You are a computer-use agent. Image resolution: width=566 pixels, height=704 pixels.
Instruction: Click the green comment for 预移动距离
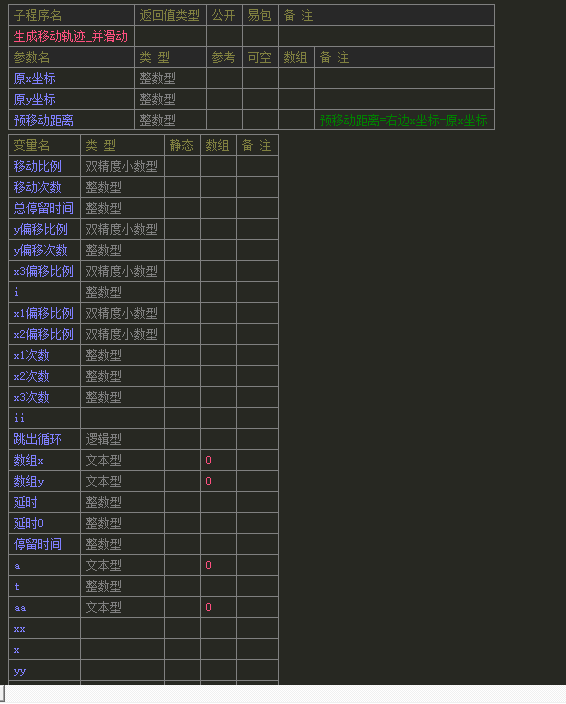point(404,120)
